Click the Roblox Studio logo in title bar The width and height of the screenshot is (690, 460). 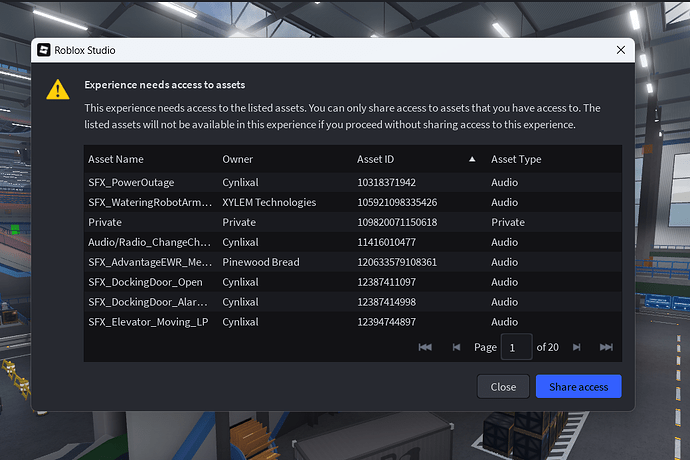tap(44, 49)
